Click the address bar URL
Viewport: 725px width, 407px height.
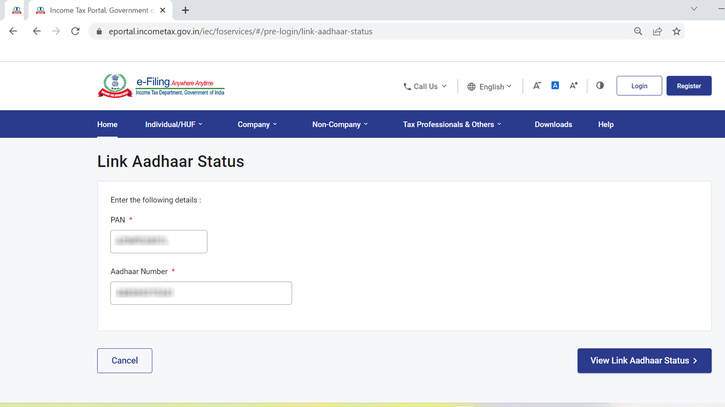tap(240, 31)
